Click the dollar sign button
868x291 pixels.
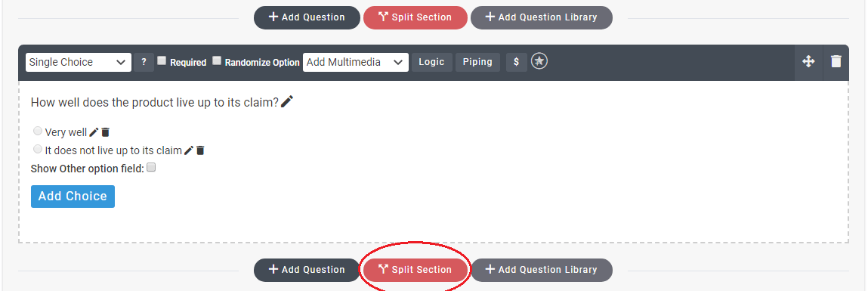(517, 62)
